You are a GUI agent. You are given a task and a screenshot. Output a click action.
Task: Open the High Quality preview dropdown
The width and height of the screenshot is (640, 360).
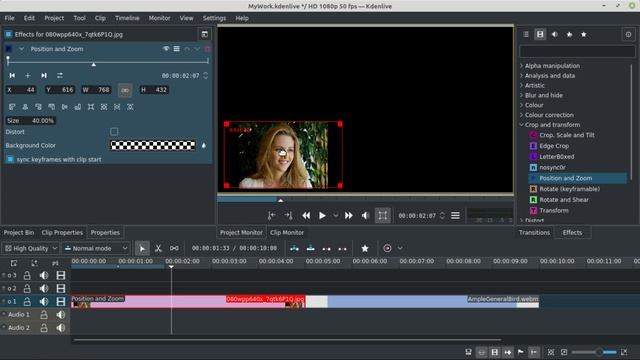pyautogui.click(x=31, y=248)
